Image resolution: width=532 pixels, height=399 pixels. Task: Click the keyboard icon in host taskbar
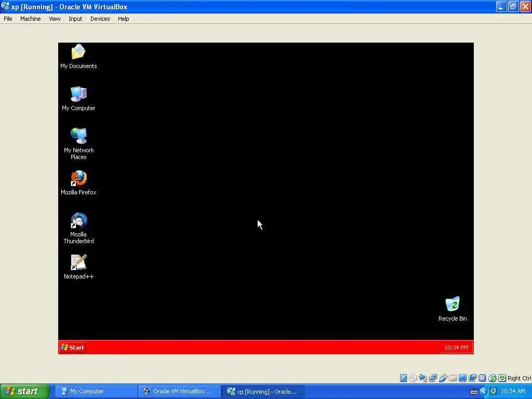(474, 392)
